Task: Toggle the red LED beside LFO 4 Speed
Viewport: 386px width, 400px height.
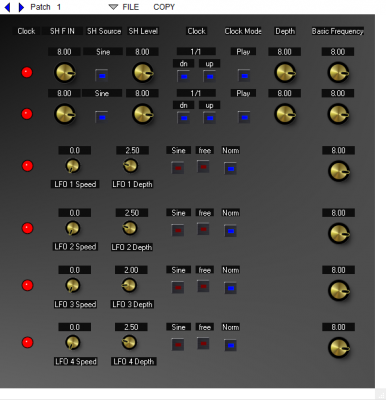Action: pyautogui.click(x=27, y=342)
